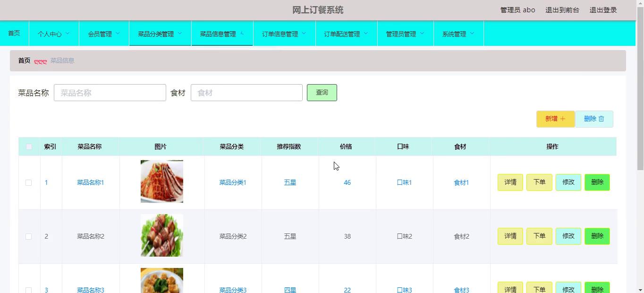
Task: Expand the 系统管理 dropdown arrow
Action: click(472, 33)
